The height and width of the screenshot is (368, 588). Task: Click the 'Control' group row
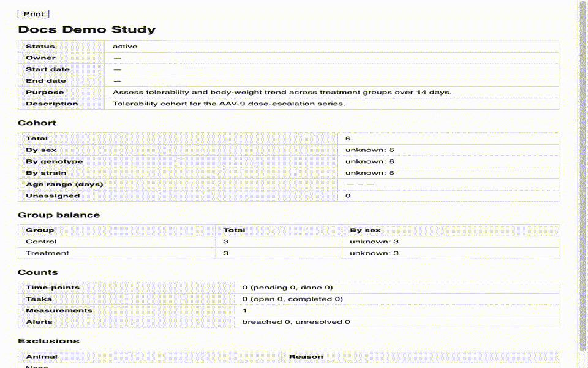point(288,242)
